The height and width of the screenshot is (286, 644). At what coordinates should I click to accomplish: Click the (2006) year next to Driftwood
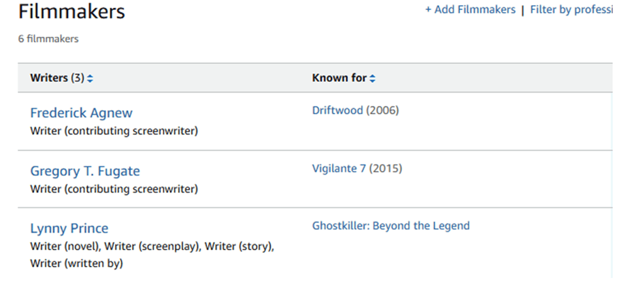pyautogui.click(x=382, y=110)
